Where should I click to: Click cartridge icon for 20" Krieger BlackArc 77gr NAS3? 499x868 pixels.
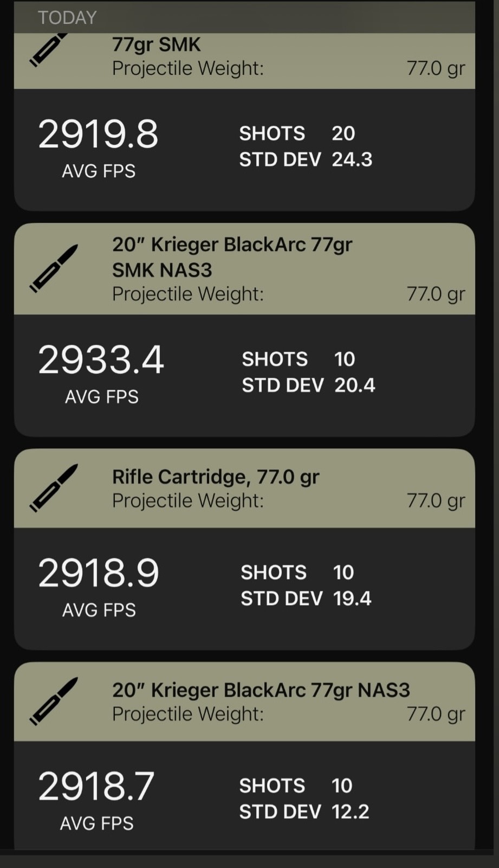click(x=54, y=701)
